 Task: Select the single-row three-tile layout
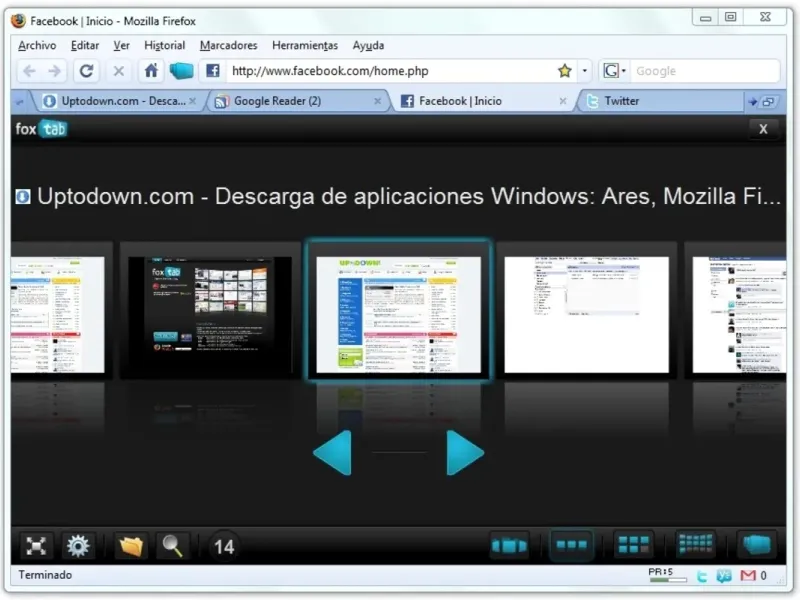[571, 546]
